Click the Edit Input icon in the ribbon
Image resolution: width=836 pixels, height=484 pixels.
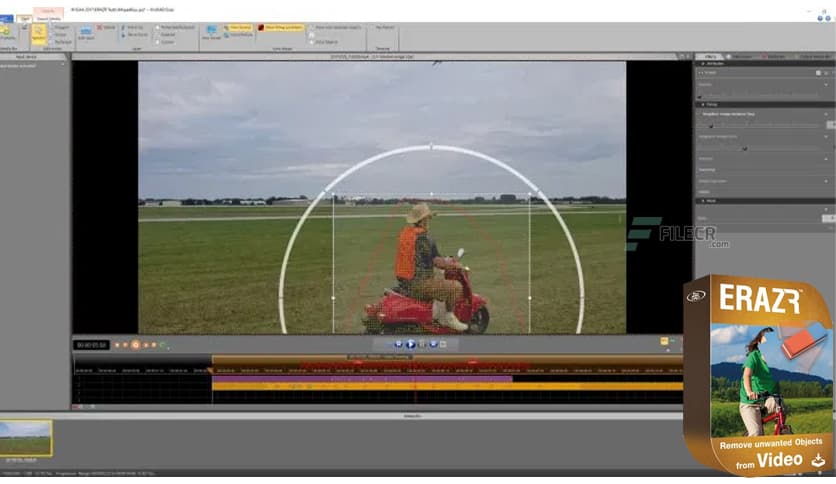[x=86, y=32]
